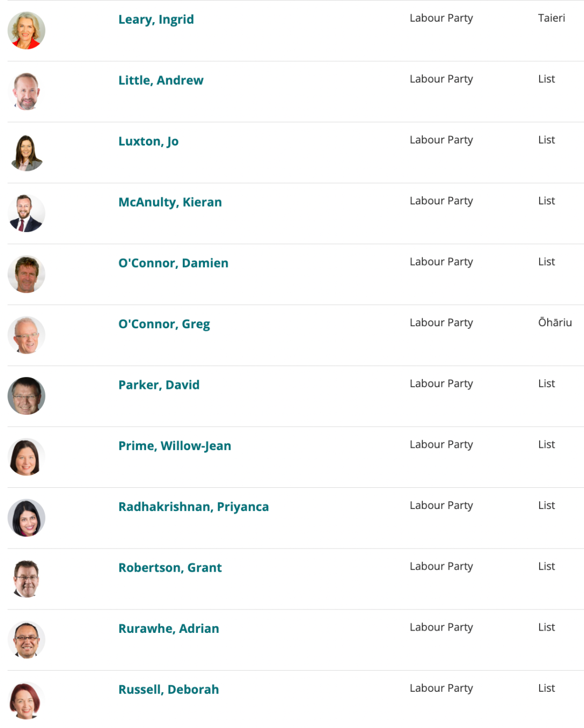Open the O'Connor, Greg link
Screen dimensions: 584x728
click(164, 324)
